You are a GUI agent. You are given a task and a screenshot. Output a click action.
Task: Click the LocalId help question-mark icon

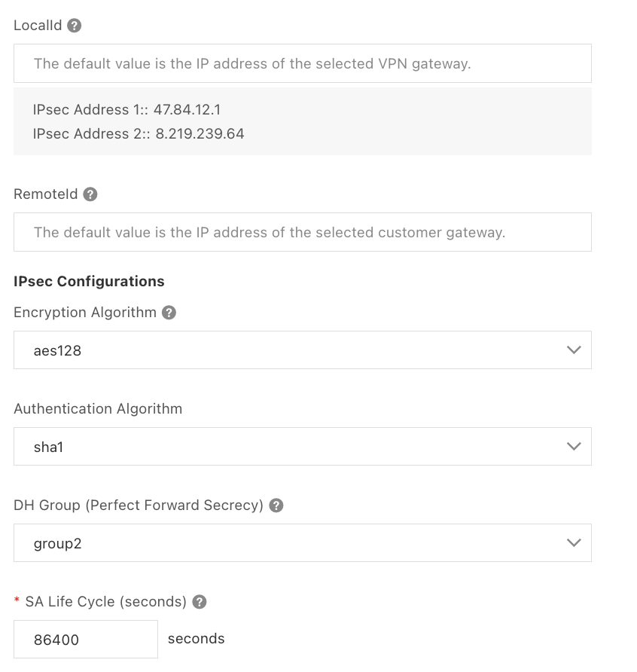(x=74, y=26)
